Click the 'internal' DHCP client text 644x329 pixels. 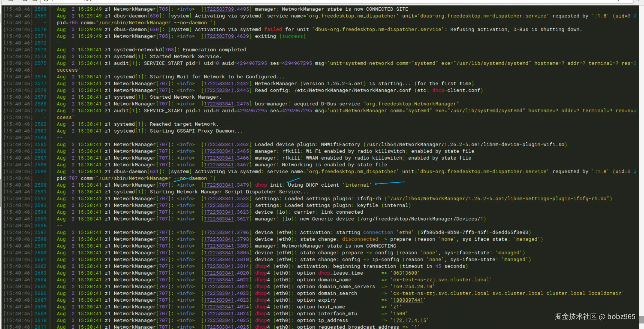pos(357,185)
